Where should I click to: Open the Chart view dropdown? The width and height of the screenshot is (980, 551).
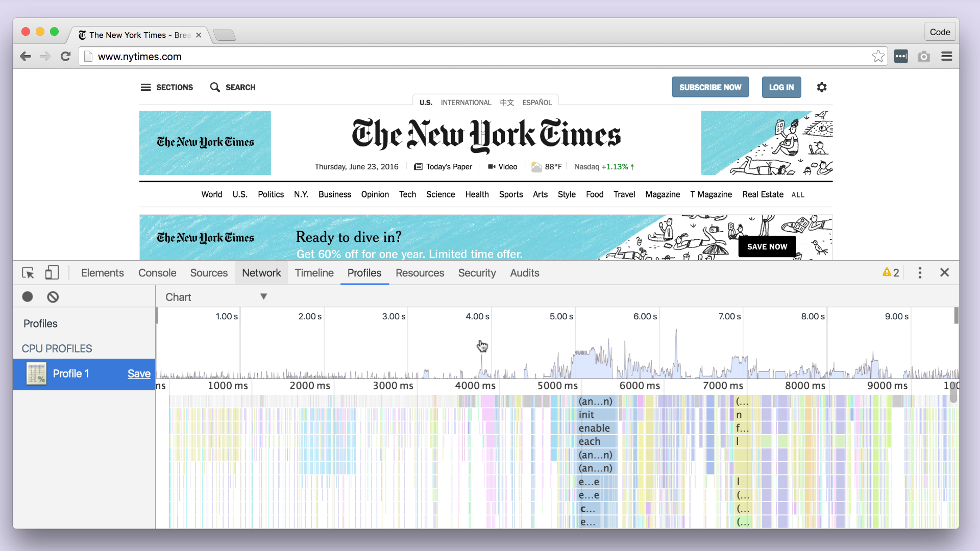click(216, 297)
